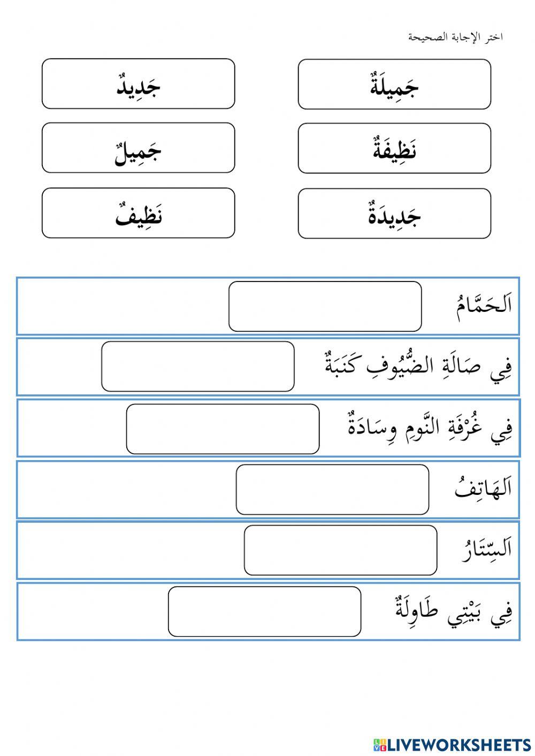
Task: Click the answer blank beside اَلحَمَّامُ
Action: tap(325, 307)
